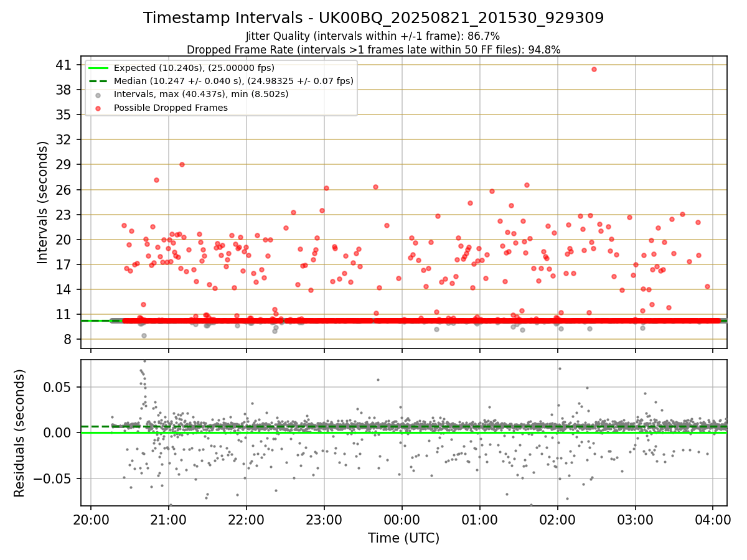The image size is (747, 560).
Task: Click the red dot marker in the legend
Action: tap(98, 108)
